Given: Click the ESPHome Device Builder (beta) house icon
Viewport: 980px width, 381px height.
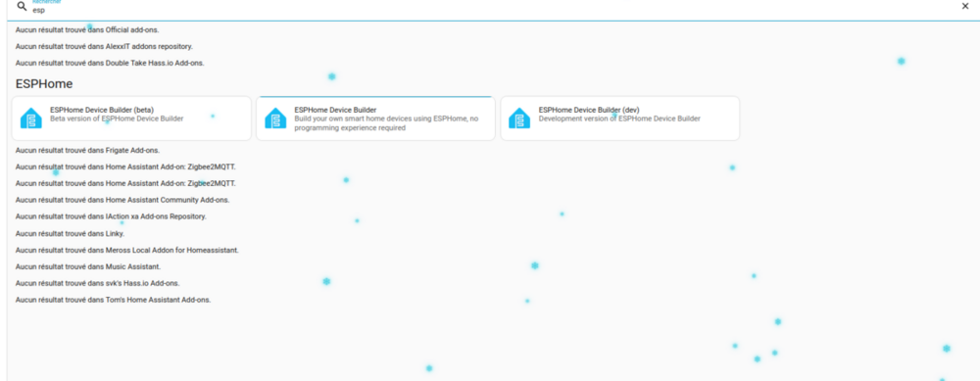Looking at the screenshot, I should (x=31, y=119).
